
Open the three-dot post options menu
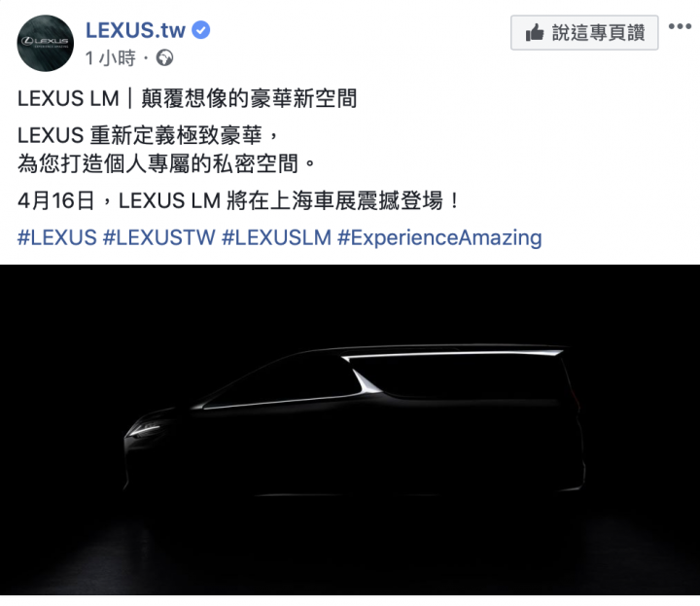680,26
